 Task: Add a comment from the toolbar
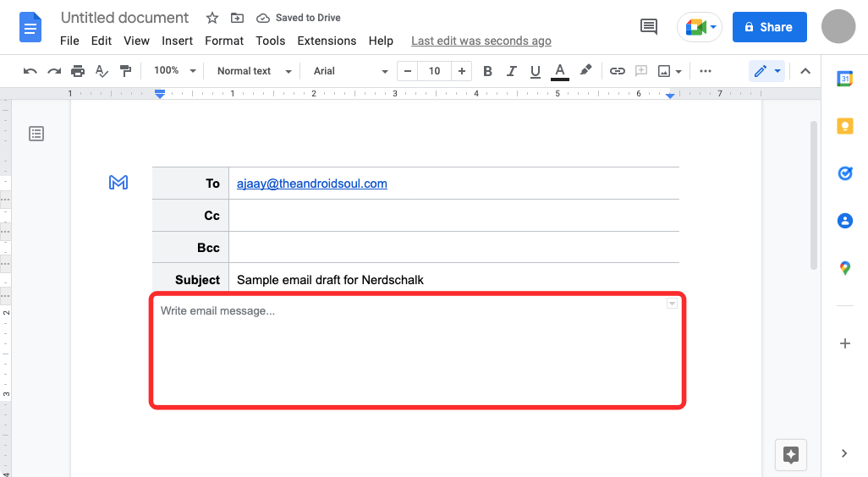coord(641,71)
